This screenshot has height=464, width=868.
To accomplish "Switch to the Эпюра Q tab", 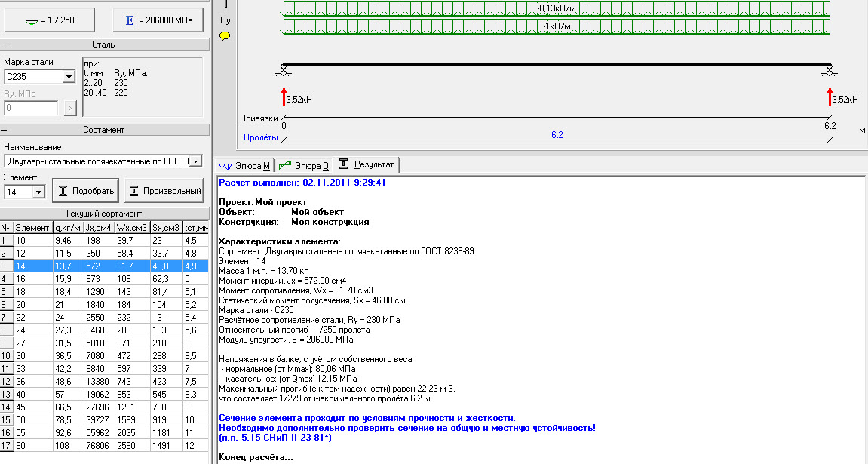I will tap(304, 165).
